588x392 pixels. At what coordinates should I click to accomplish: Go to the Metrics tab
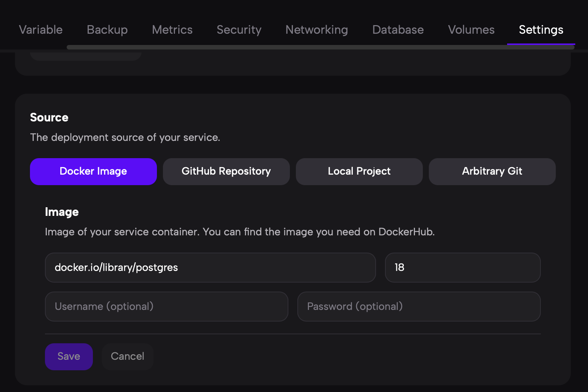point(172,30)
